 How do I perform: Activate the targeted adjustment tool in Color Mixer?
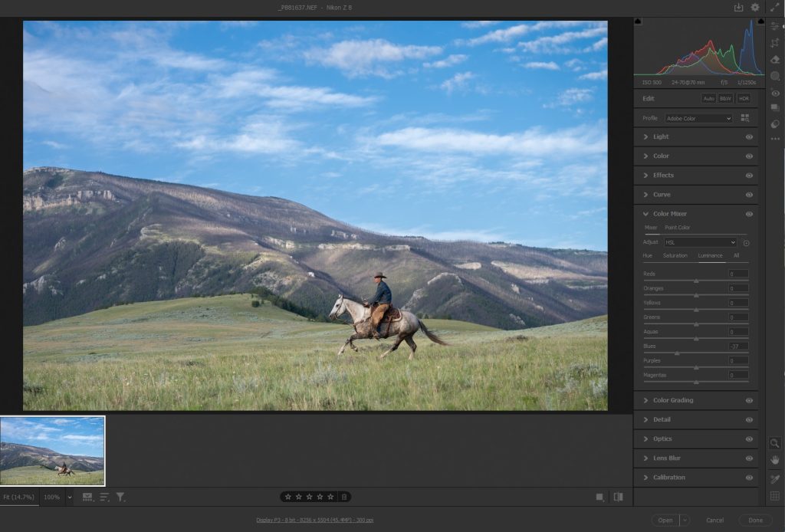(x=746, y=243)
